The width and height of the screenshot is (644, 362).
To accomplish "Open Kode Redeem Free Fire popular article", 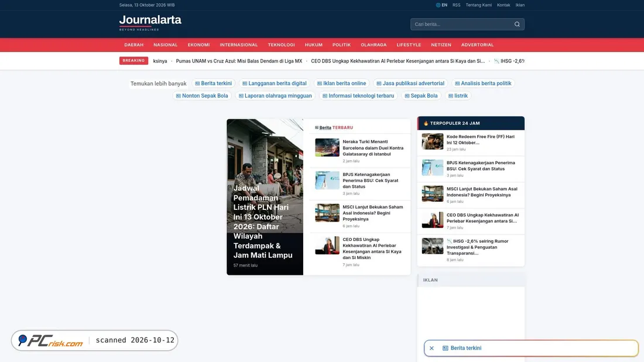I will point(481,140).
